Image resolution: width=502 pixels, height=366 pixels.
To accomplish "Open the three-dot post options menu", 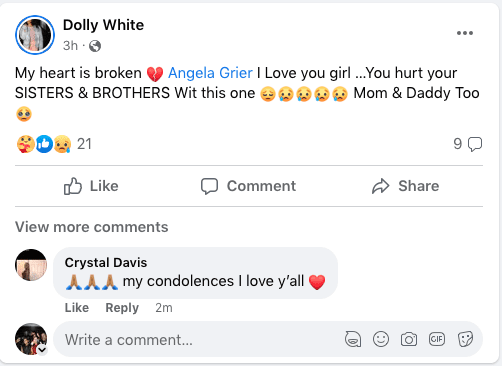I will click(465, 33).
